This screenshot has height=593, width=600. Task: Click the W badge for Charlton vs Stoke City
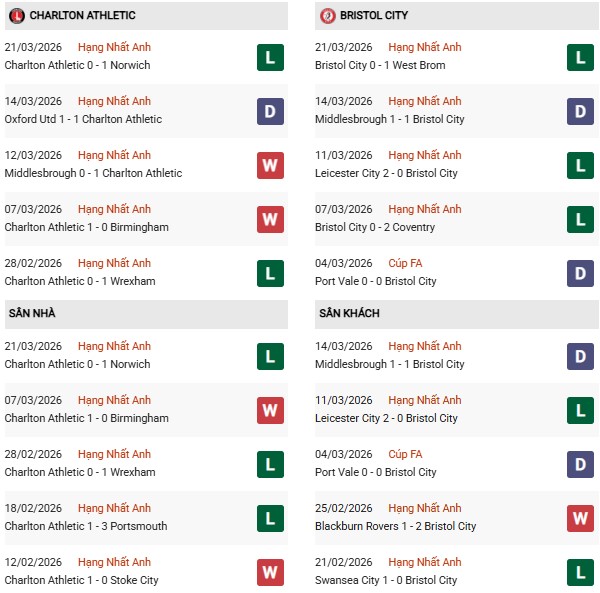pos(270,572)
